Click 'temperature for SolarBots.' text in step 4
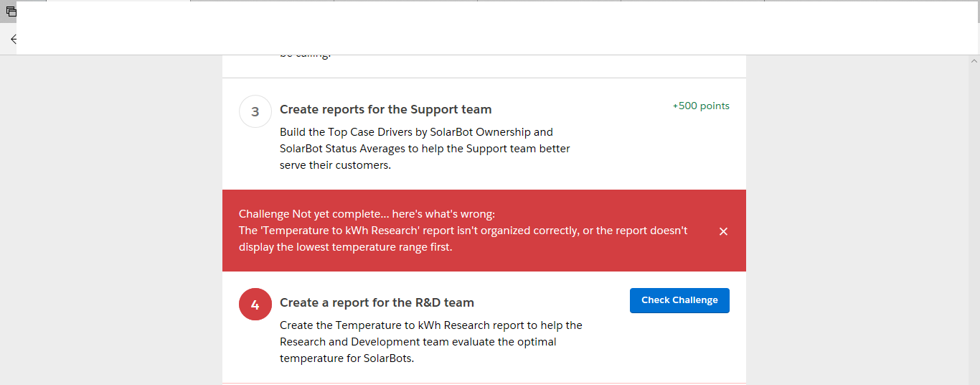Image resolution: width=980 pixels, height=385 pixels. pyautogui.click(x=347, y=358)
